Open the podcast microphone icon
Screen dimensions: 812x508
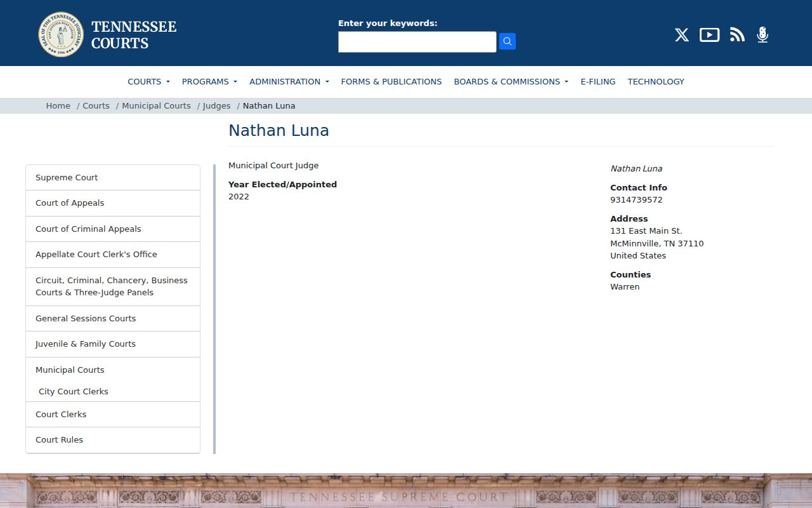(763, 35)
